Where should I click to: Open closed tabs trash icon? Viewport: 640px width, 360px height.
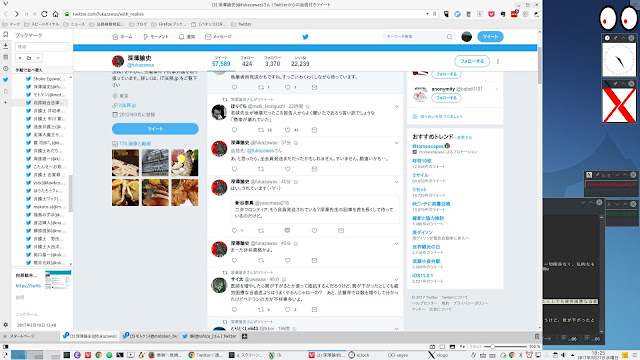click(x=537, y=336)
